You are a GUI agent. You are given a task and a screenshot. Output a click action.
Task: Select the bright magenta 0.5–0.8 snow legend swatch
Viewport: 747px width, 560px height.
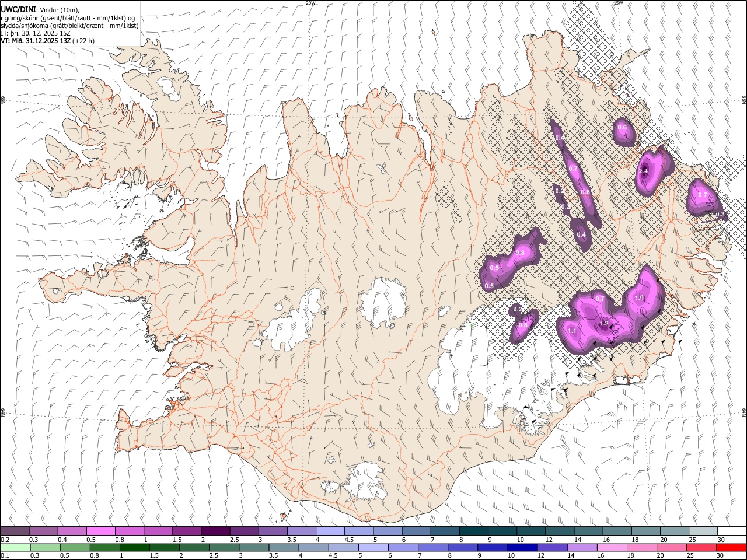101,531
